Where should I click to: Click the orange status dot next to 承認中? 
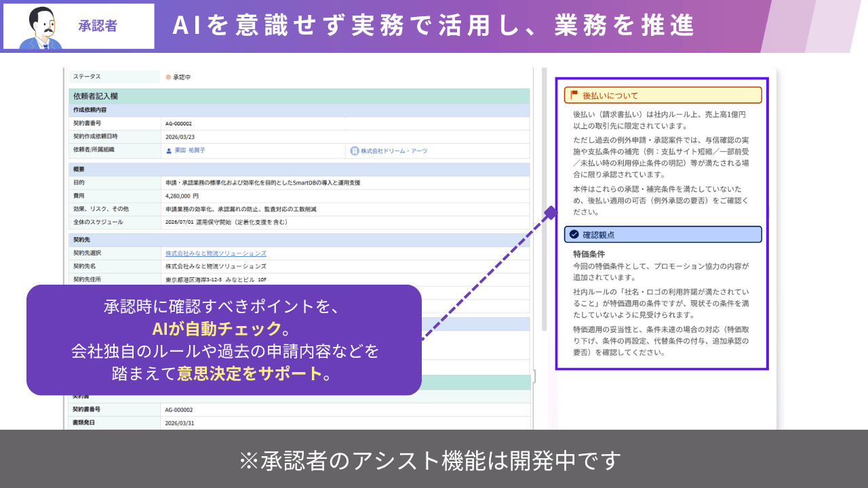(x=167, y=76)
